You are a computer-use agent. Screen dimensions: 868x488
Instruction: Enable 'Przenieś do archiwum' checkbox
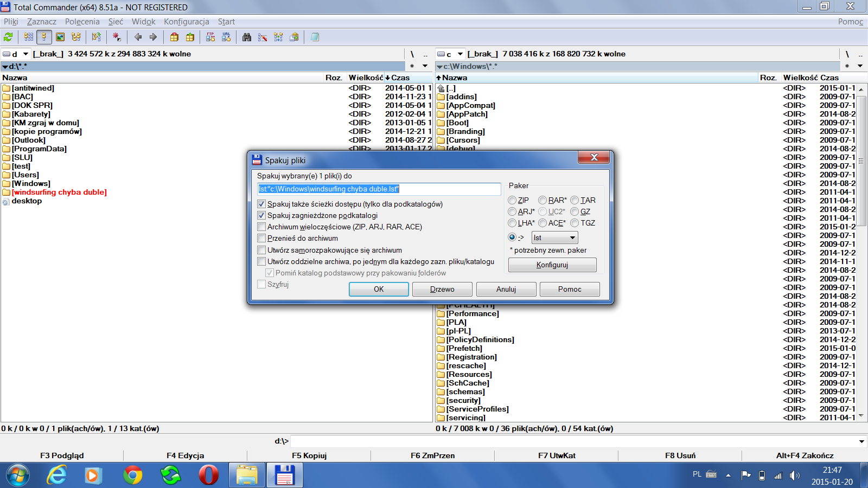(x=261, y=238)
